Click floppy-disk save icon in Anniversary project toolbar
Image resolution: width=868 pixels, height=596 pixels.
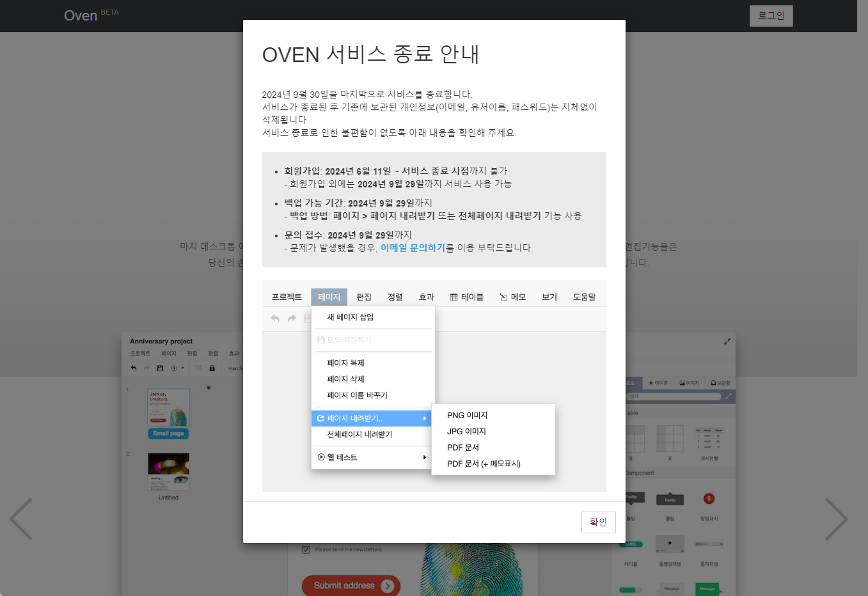[x=160, y=368]
